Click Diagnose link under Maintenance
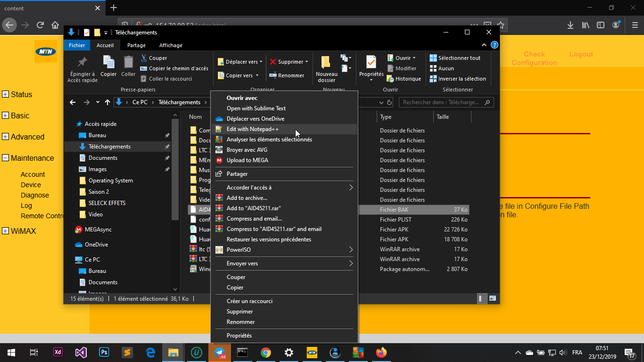644x362 pixels. pyautogui.click(x=35, y=195)
